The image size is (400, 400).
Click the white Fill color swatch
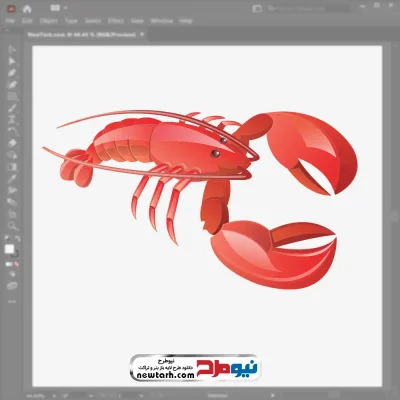coord(9,249)
